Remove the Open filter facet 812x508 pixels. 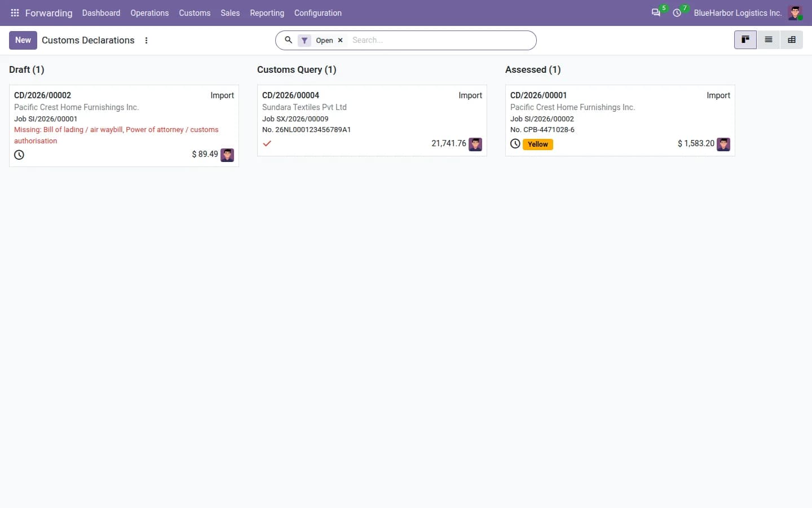coord(340,41)
